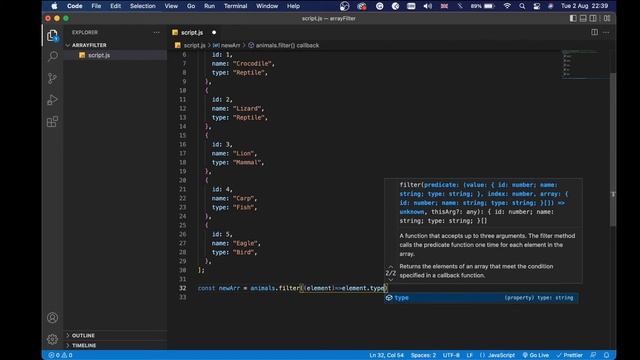
Task: Open the Run menu
Action: [x=209, y=6]
